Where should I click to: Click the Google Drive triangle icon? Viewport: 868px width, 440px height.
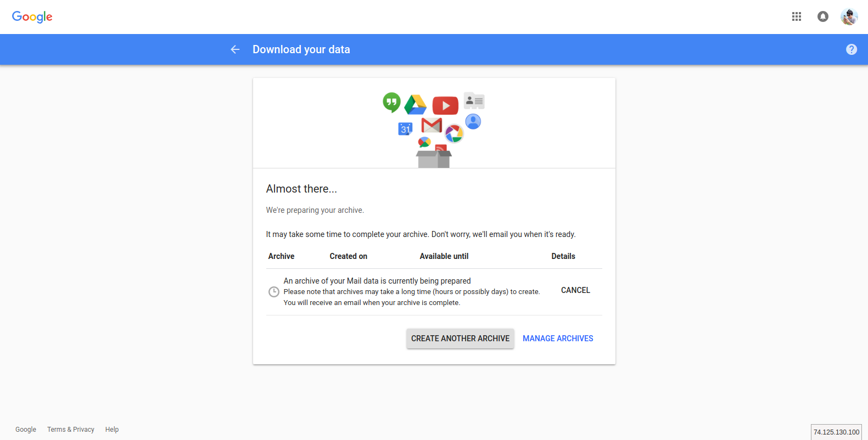tap(416, 104)
